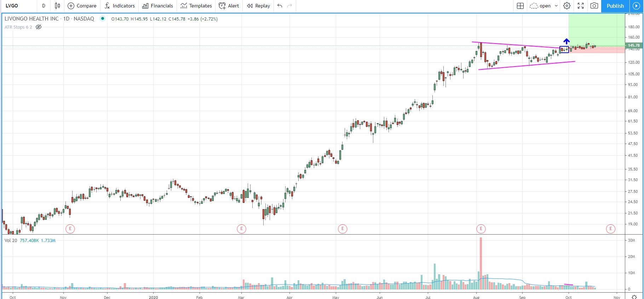Screen dimensions: 644x299
Task: Toggle visibility of ATR Stops indicator
Action: [x=39, y=27]
